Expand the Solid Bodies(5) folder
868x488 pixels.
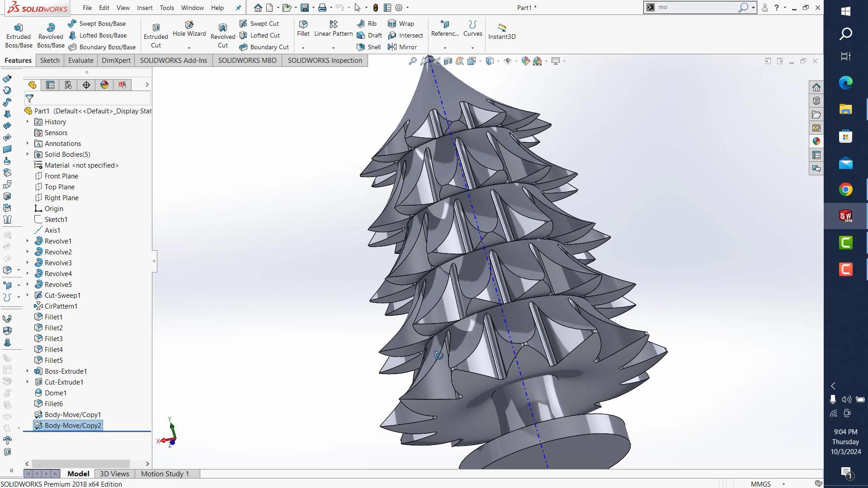coord(27,155)
